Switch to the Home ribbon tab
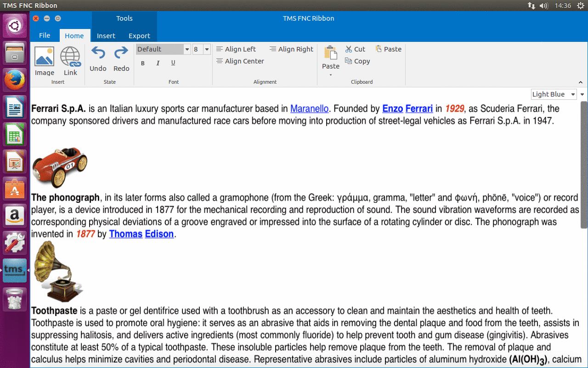The image size is (588, 368). click(74, 35)
